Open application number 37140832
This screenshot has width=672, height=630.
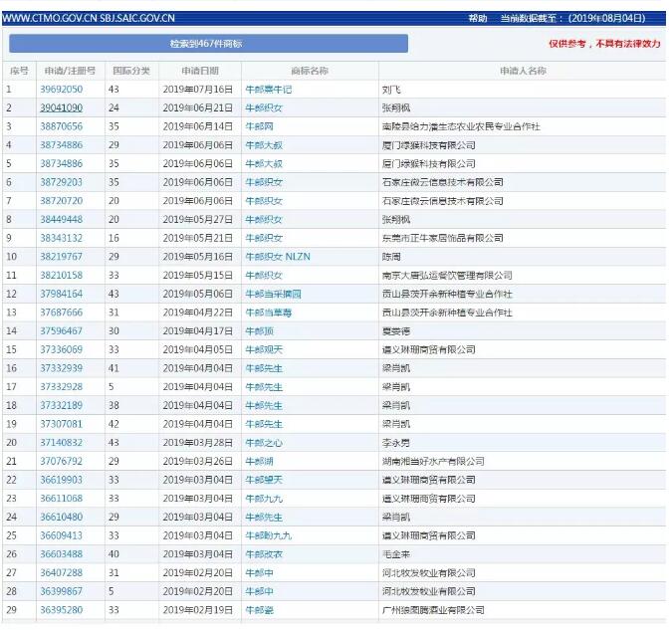coord(62,442)
